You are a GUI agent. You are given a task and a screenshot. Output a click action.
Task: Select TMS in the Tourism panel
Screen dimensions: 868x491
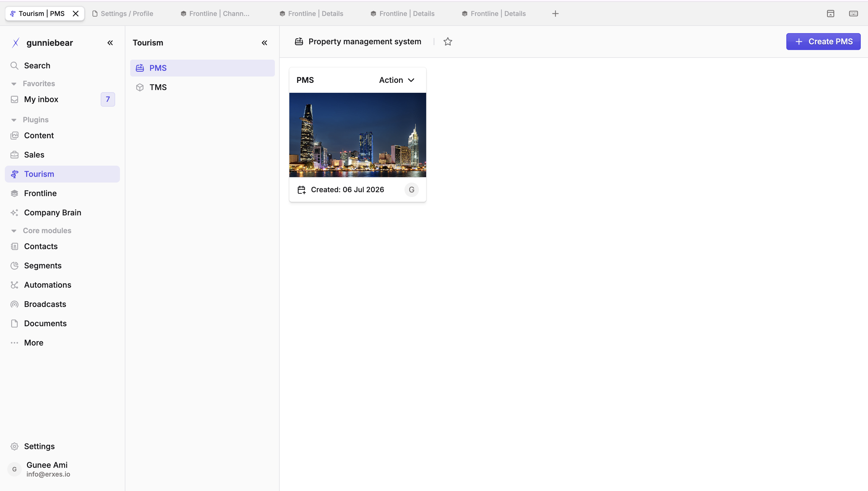pyautogui.click(x=203, y=87)
